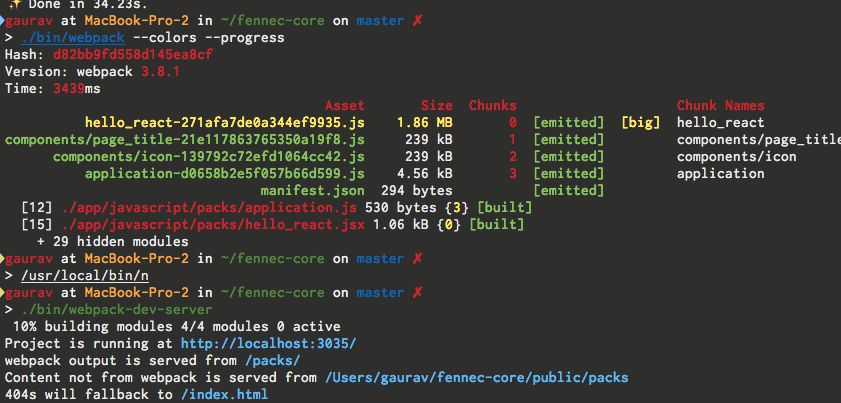Click the 294 bytes size value
The image size is (841, 403).
pos(417,191)
